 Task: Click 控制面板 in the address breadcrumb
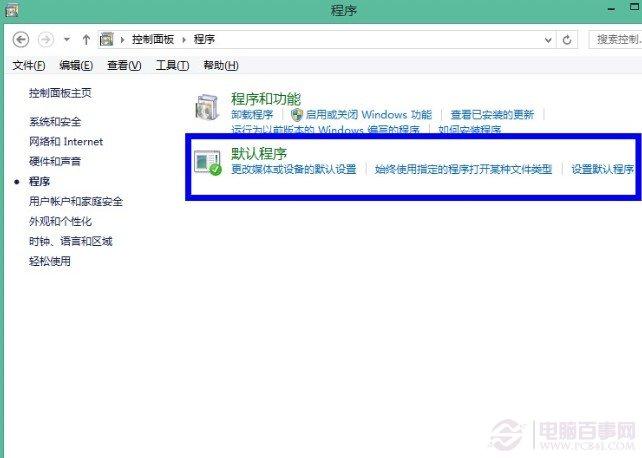pyautogui.click(x=153, y=39)
